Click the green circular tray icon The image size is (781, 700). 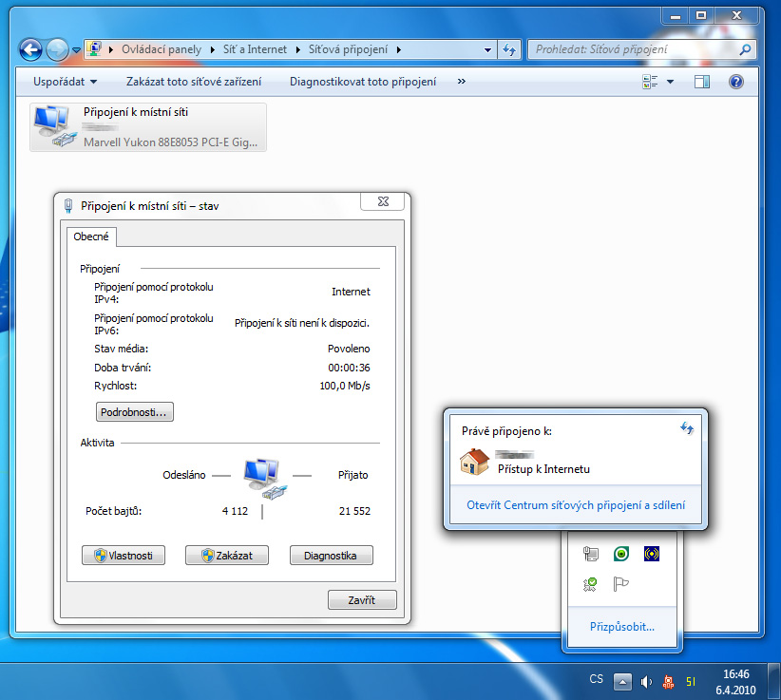tap(621, 554)
